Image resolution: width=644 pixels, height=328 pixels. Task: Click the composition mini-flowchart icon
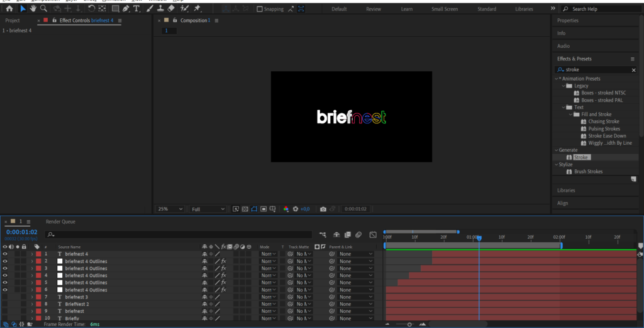(323, 235)
